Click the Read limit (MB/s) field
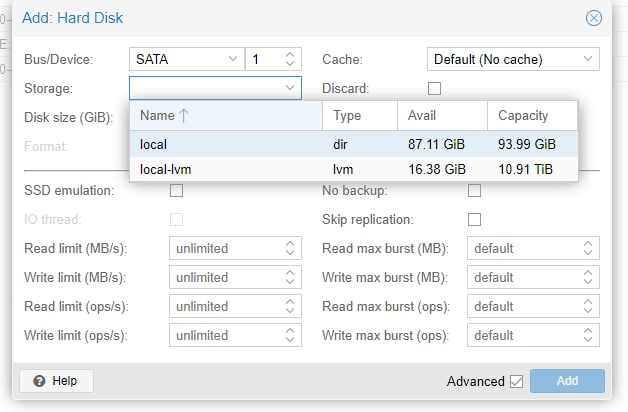The image size is (628, 412). pyautogui.click(x=235, y=248)
